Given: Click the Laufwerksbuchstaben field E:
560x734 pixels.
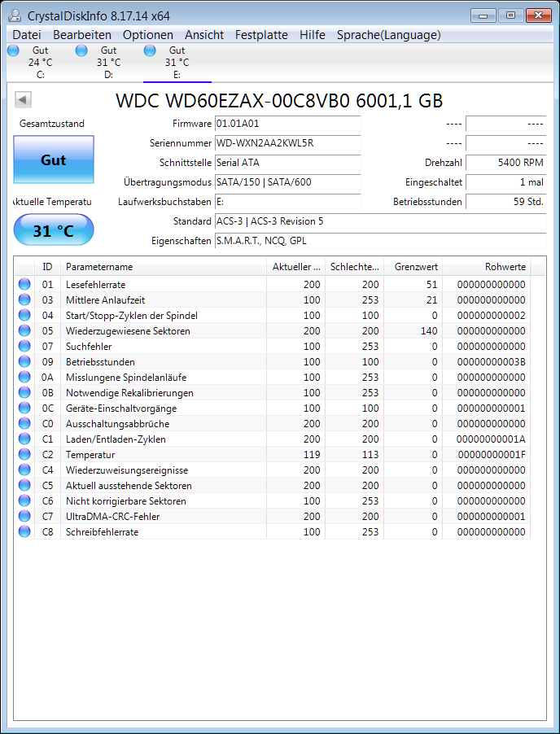Looking at the screenshot, I should pos(287,202).
